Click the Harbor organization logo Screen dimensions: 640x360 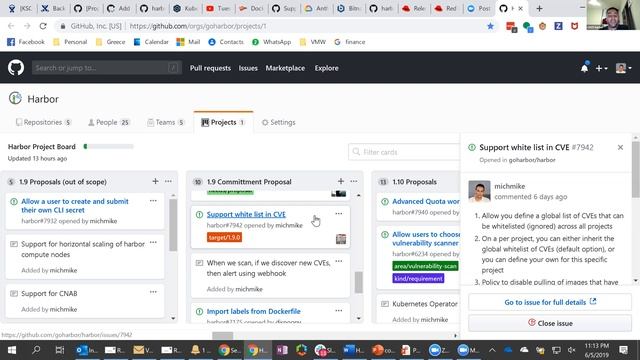15,98
